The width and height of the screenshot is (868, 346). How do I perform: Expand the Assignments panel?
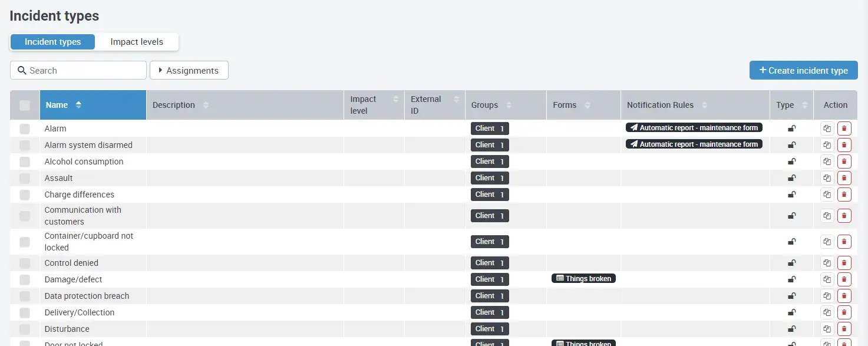(189, 70)
